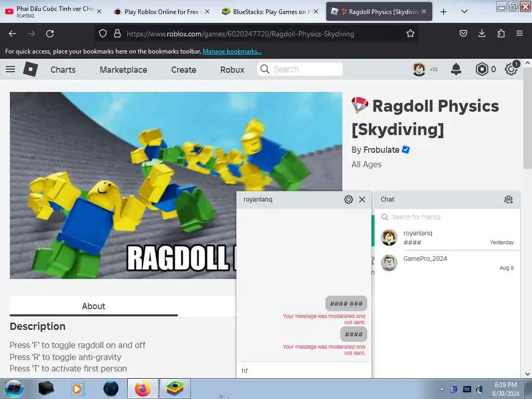Click the moderated #### ### message bubble
The height and width of the screenshot is (399, 532).
346,303
